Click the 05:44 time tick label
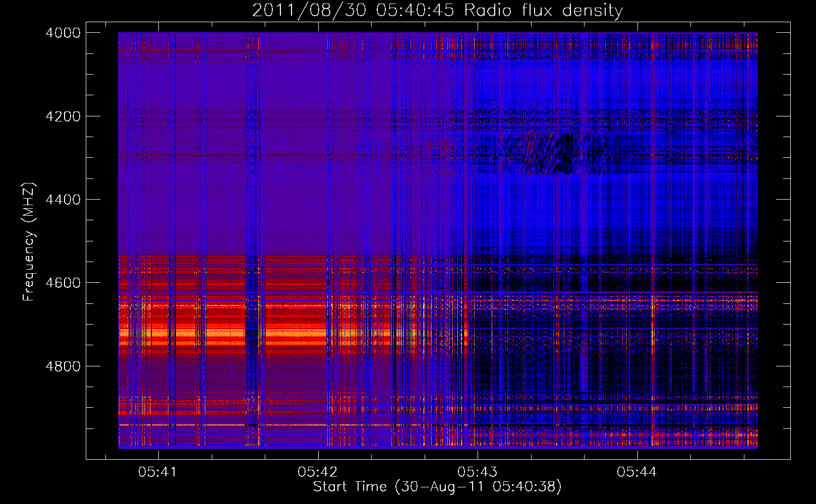 [x=637, y=472]
